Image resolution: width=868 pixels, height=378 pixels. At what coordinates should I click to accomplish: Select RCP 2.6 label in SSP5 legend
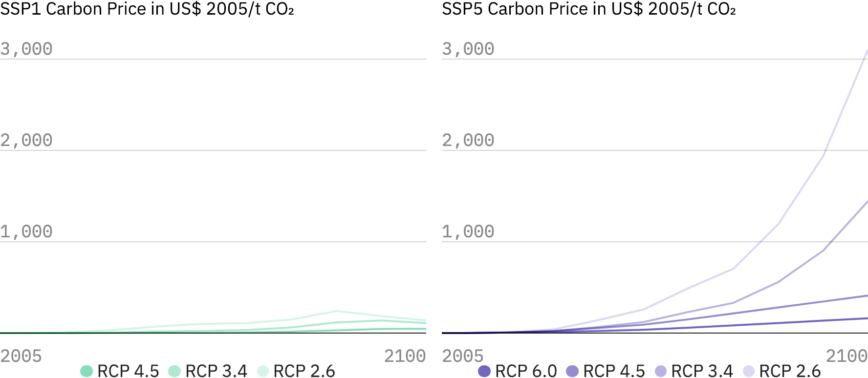790,371
